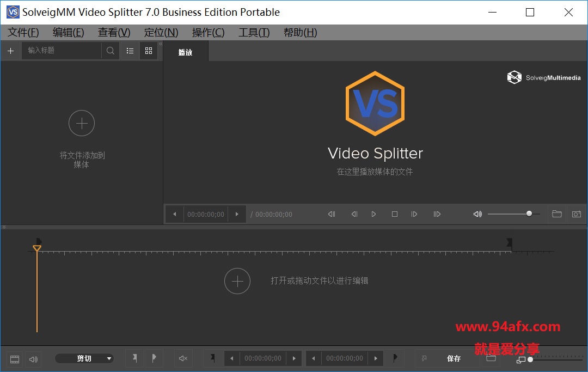
Task: Click the Stop playback button
Action: tap(395, 214)
